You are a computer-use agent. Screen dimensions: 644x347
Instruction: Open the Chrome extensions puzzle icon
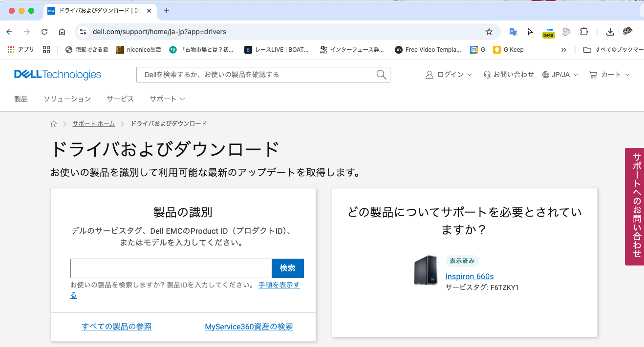click(584, 32)
